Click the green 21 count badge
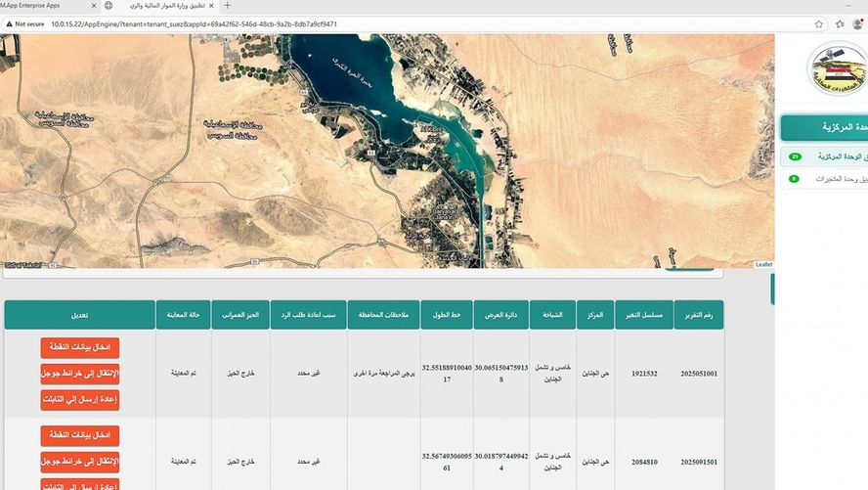Viewport: 868px width, 490px height. [795, 156]
